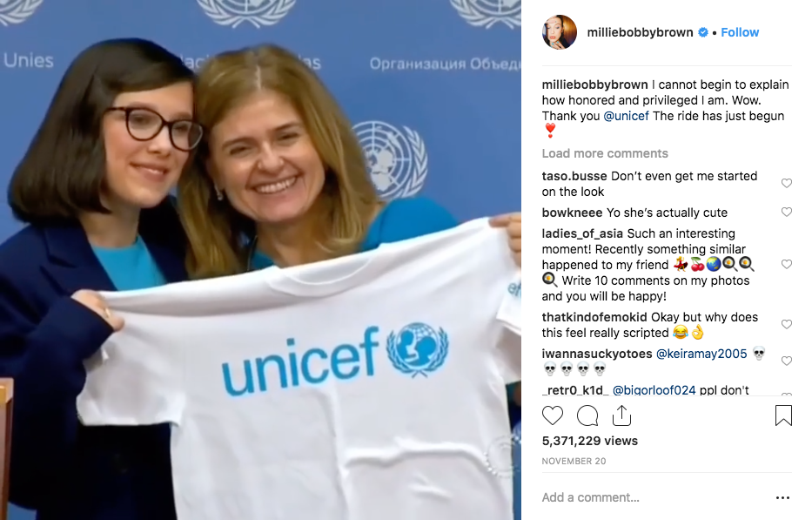This screenshot has height=520, width=812.
Task: Like taso.busse's comment
Action: (786, 183)
